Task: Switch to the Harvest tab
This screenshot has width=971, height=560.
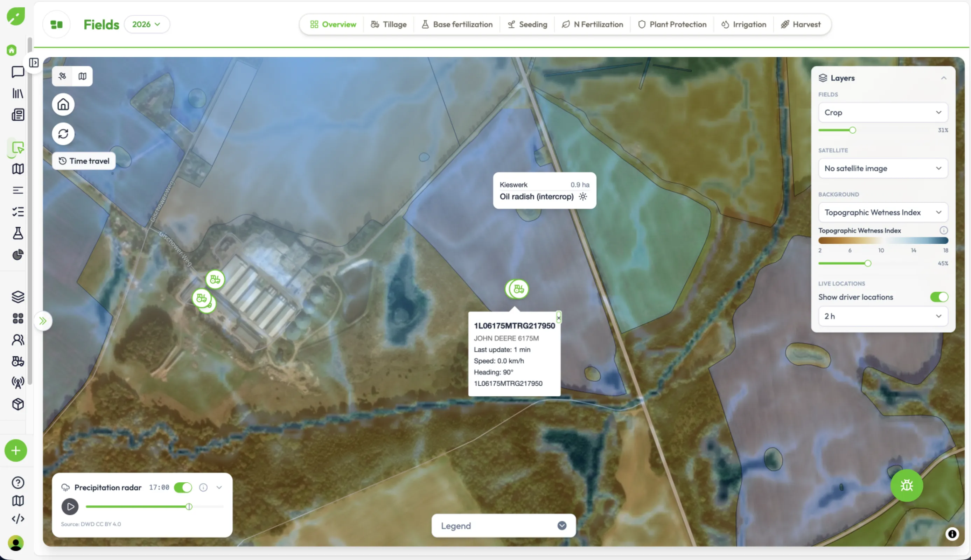Action: click(801, 24)
